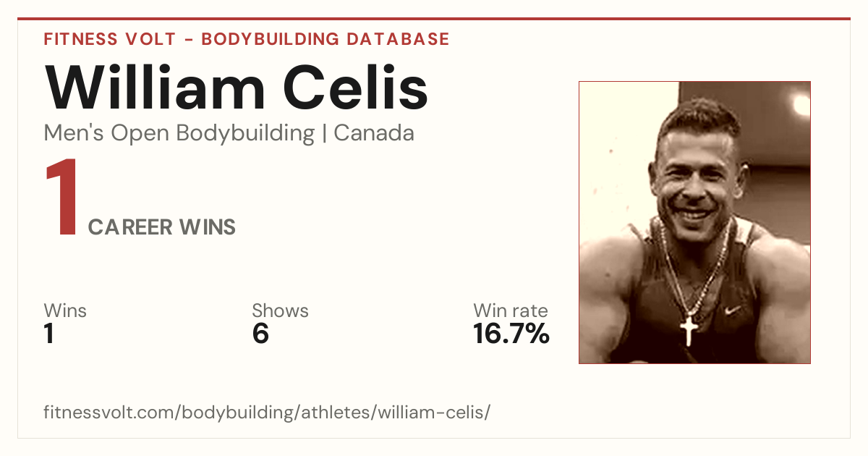Click the Fitness Volt Bodybuilding Database header
The width and height of the screenshot is (868, 456).
tap(247, 39)
